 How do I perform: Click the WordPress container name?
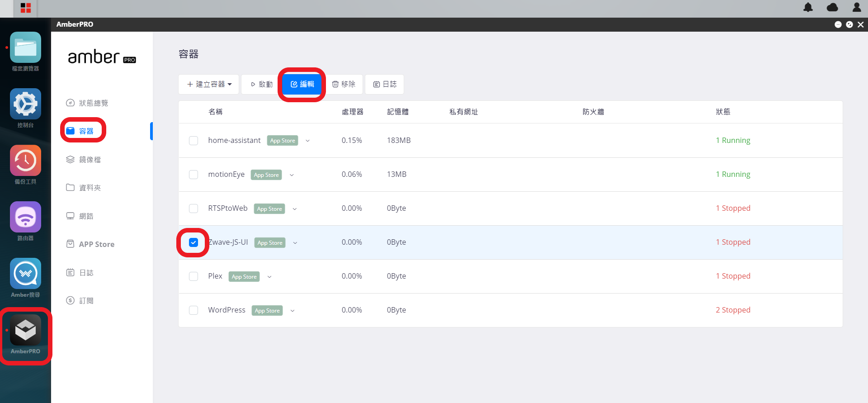226,310
